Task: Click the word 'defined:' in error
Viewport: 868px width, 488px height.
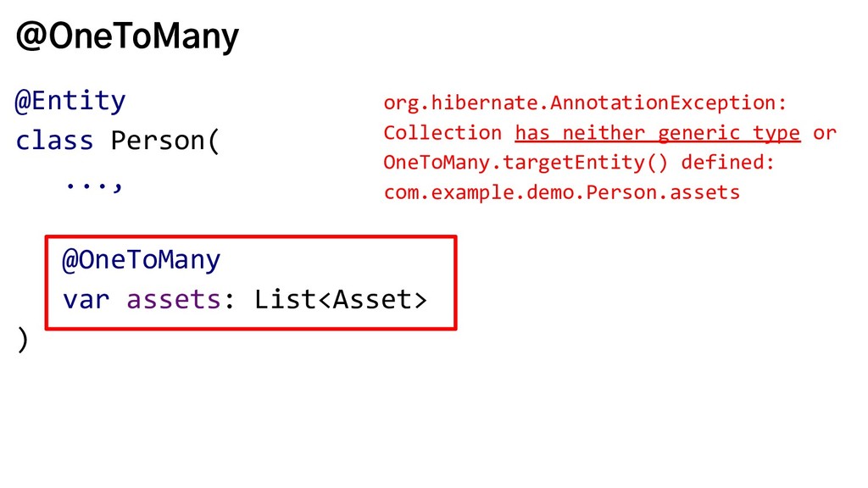Action: coord(727,163)
